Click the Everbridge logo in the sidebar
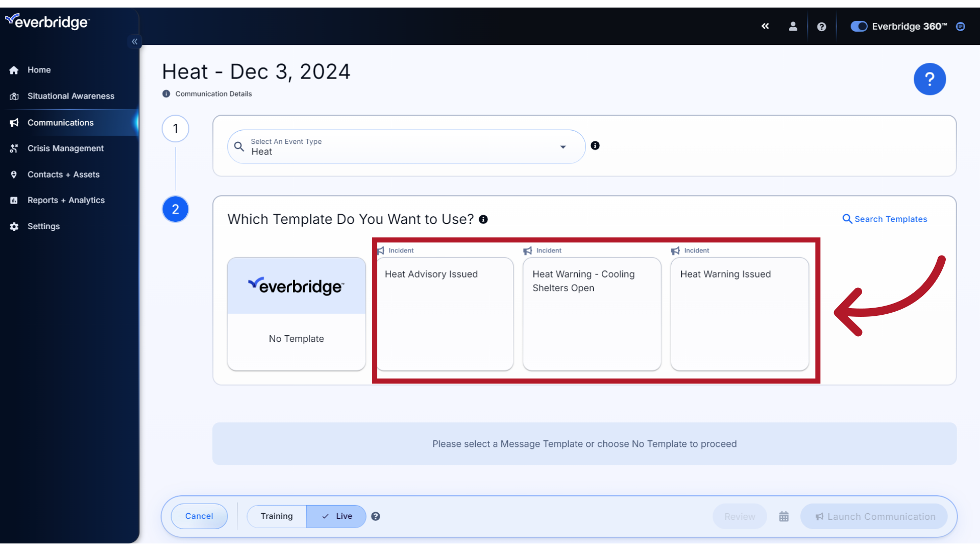This screenshot has width=980, height=551. point(47,21)
